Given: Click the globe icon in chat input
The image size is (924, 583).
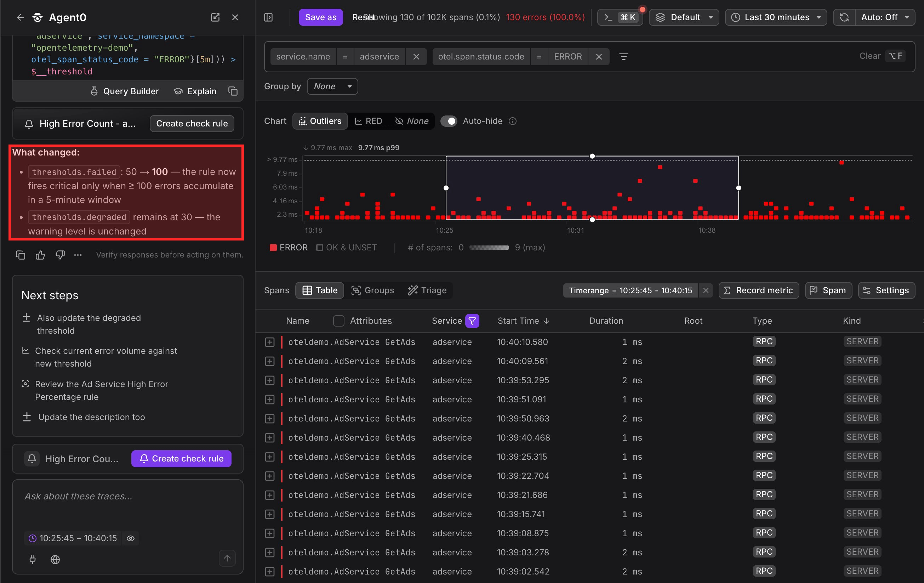Looking at the screenshot, I should coord(55,560).
